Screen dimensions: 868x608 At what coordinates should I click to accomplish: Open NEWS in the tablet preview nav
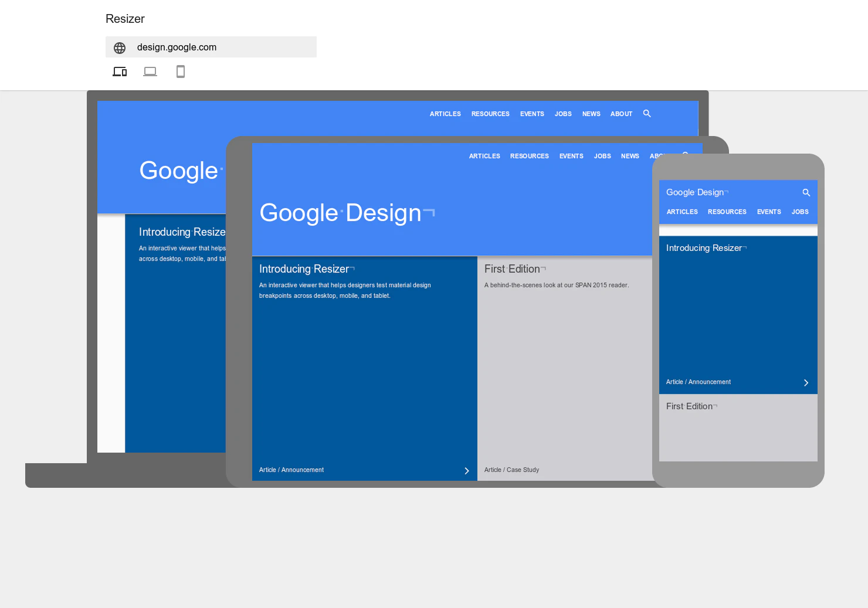click(x=630, y=156)
